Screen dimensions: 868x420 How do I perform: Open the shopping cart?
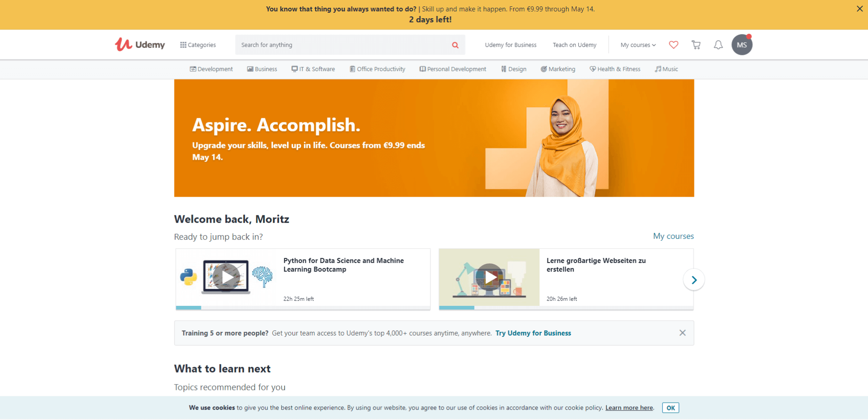[x=696, y=45]
